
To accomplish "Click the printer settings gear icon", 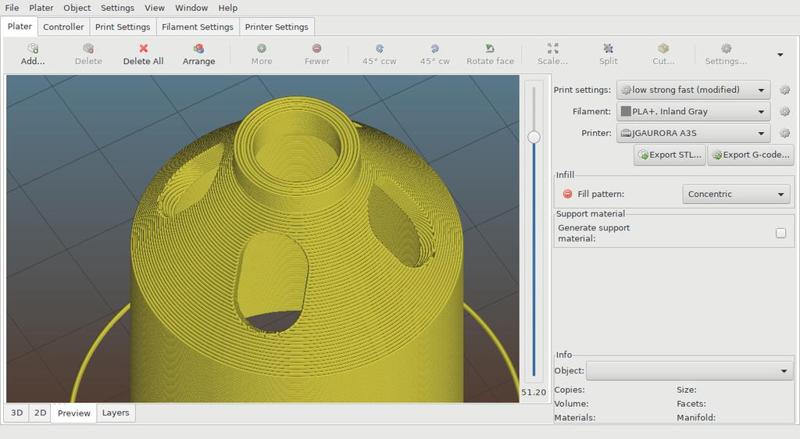I will click(x=785, y=132).
